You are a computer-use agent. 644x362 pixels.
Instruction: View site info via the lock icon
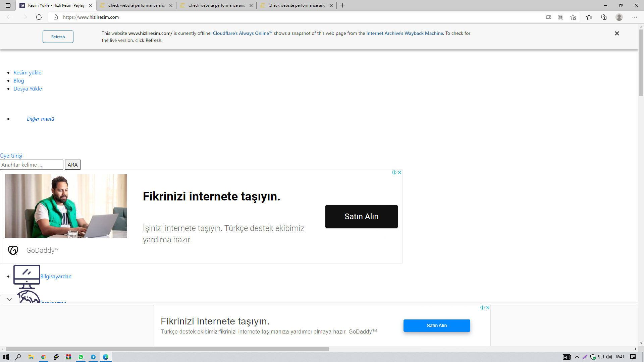coord(56,17)
